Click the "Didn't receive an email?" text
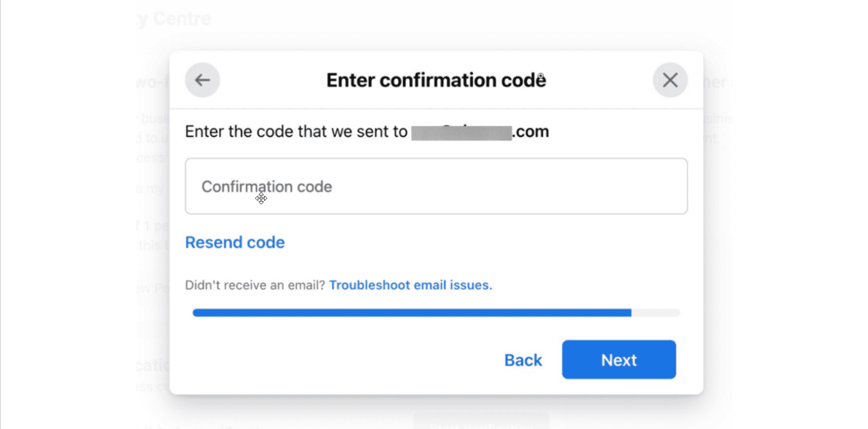Screen dimensions: 868x429 (x=255, y=285)
